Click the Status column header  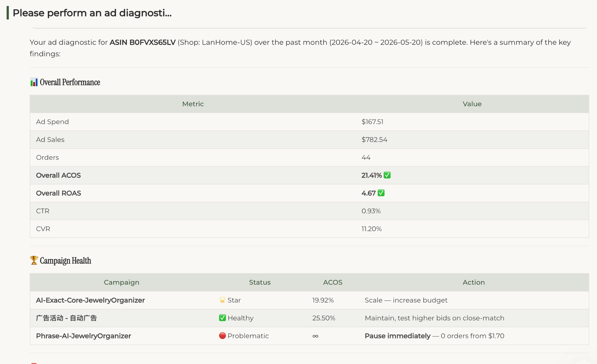pos(260,282)
